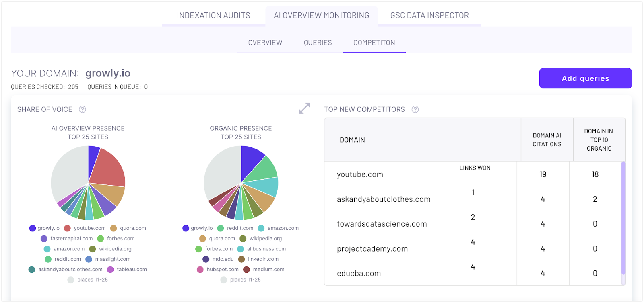Image resolution: width=644 pixels, height=303 pixels.
Task: Open the Indexation Audits tab
Action: (x=213, y=16)
